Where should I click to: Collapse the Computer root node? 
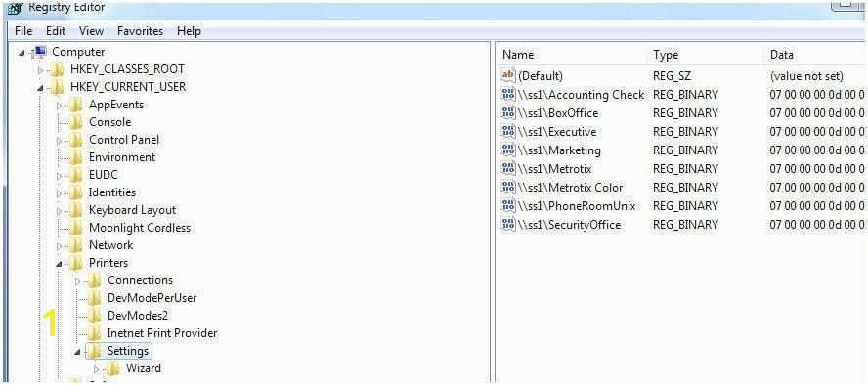pos(22,53)
